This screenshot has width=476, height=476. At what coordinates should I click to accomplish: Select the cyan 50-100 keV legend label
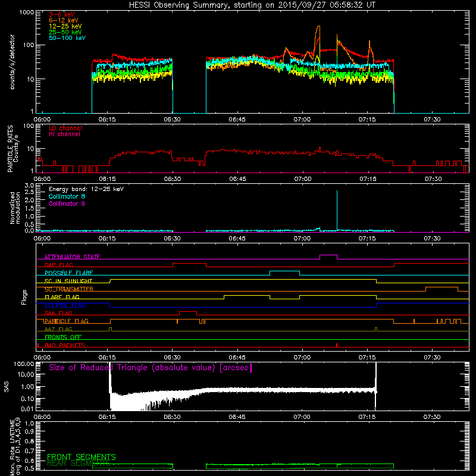(x=67, y=38)
